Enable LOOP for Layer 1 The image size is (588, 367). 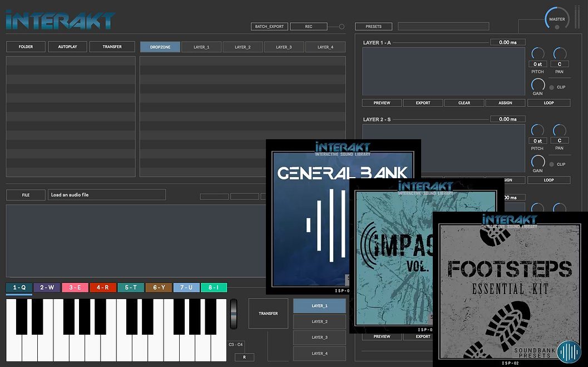point(550,102)
